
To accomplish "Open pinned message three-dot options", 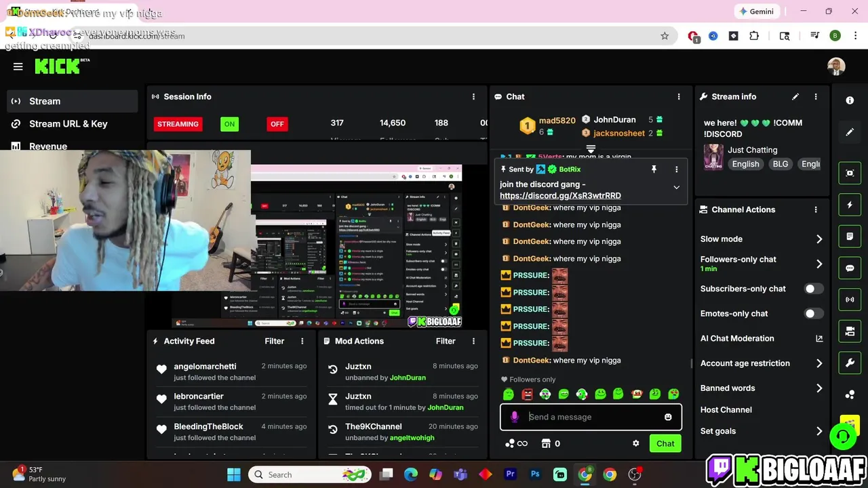I will tap(676, 169).
